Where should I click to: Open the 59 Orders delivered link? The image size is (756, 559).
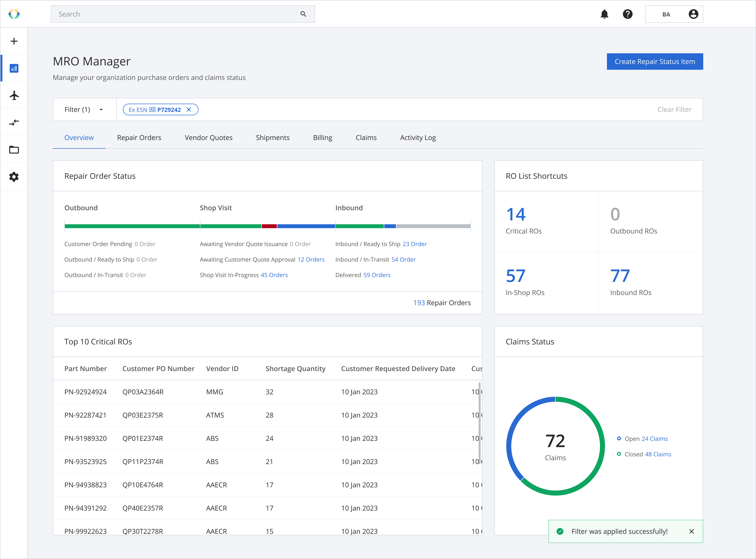click(377, 275)
